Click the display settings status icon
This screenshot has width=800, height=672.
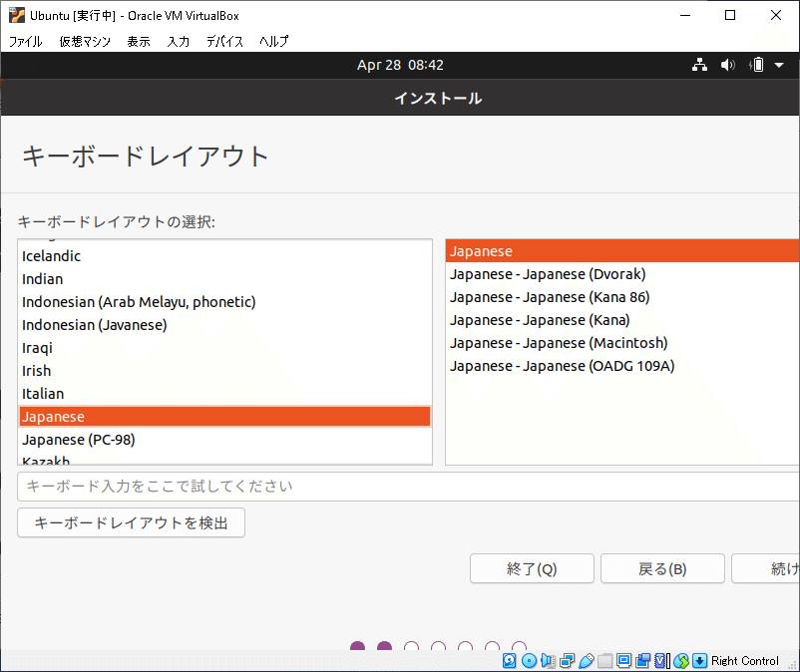[x=623, y=661]
